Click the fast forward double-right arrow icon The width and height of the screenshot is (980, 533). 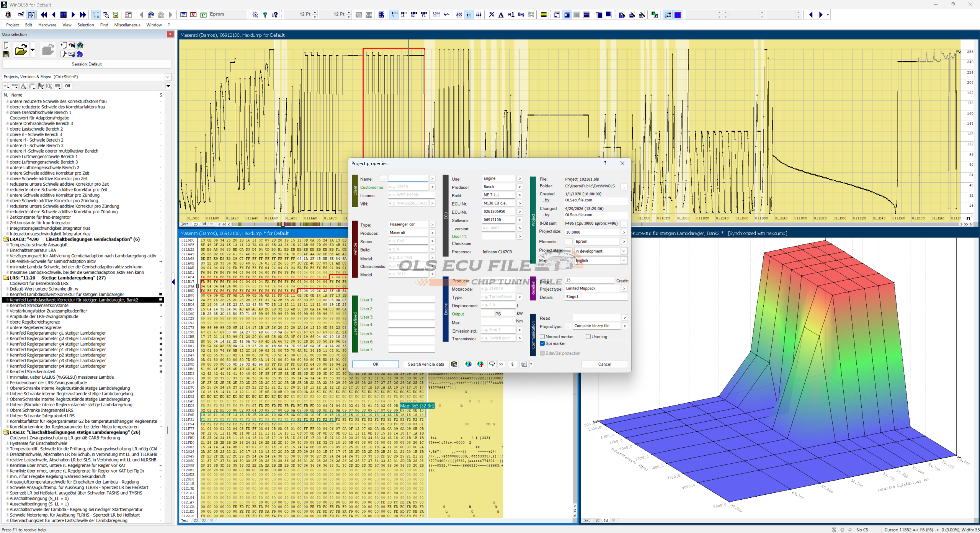pos(83,15)
